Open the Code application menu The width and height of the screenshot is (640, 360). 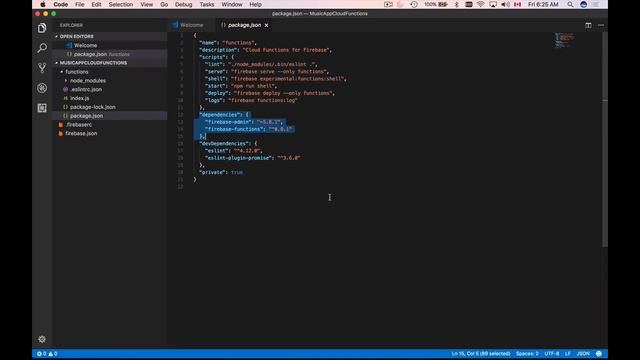click(x=60, y=4)
